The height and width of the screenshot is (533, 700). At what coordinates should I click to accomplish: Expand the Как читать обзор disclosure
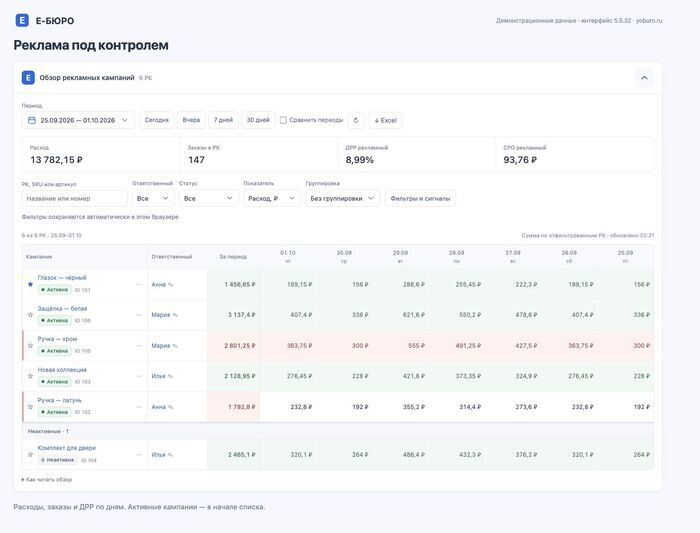(x=47, y=479)
